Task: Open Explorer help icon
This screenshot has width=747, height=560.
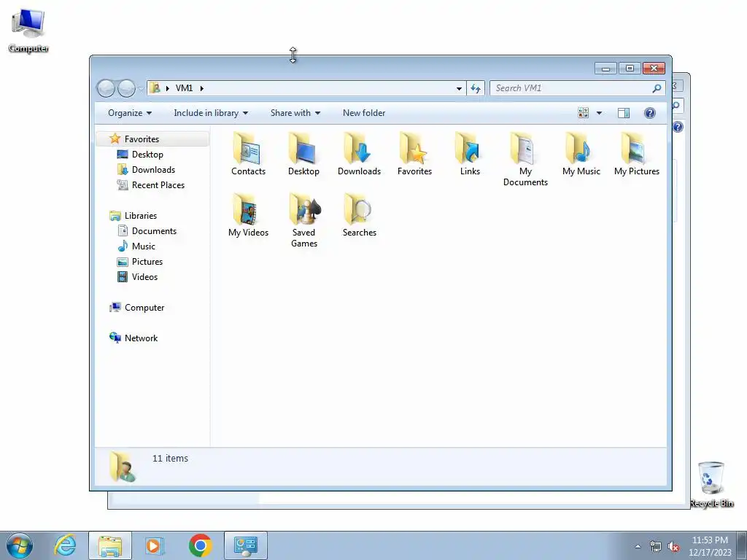Action: [650, 113]
